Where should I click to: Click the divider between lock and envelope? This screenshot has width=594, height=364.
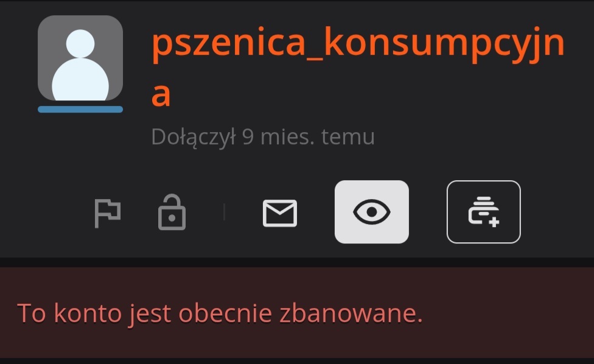[x=224, y=212]
